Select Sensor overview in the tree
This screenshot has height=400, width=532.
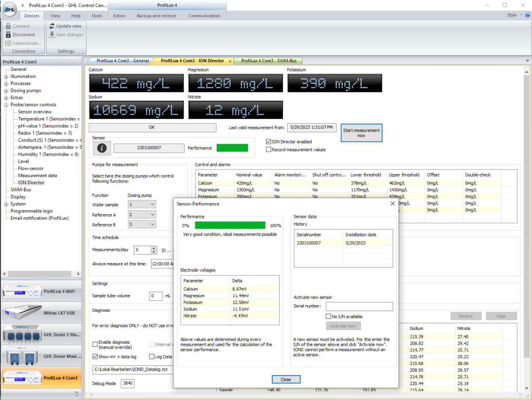(x=35, y=112)
